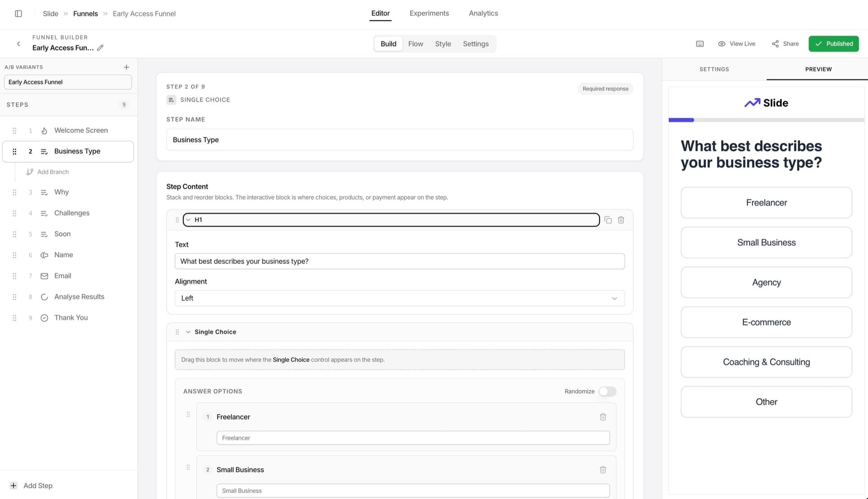
Task: Click the green Published button
Action: click(x=834, y=44)
